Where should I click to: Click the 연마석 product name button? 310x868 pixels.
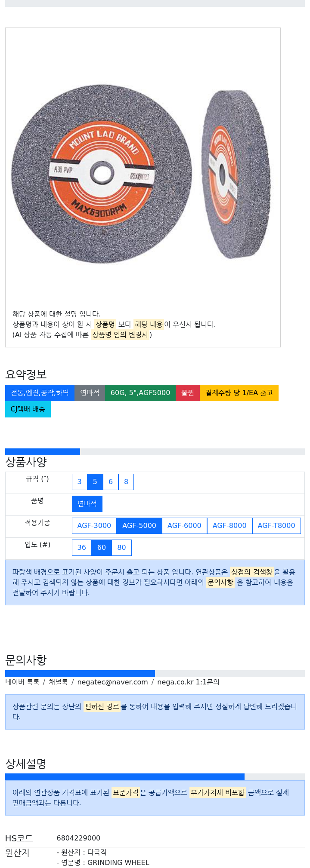pyautogui.click(x=87, y=504)
